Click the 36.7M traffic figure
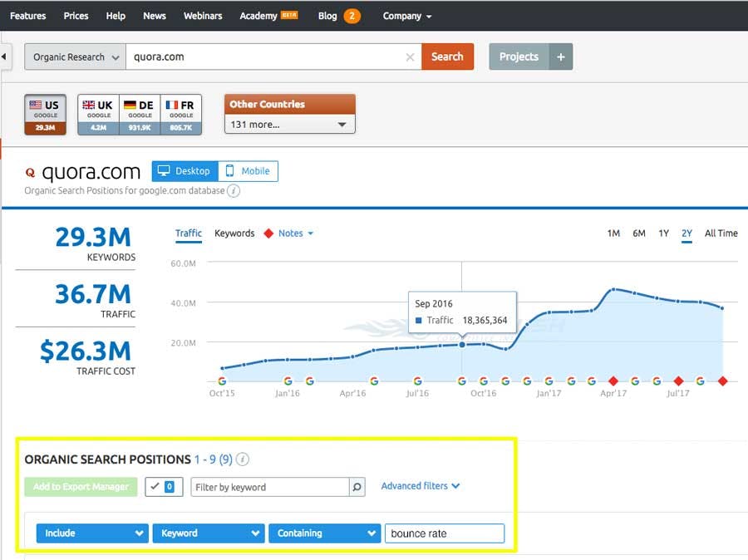Viewport: 748px width, 560px height. pos(93,294)
